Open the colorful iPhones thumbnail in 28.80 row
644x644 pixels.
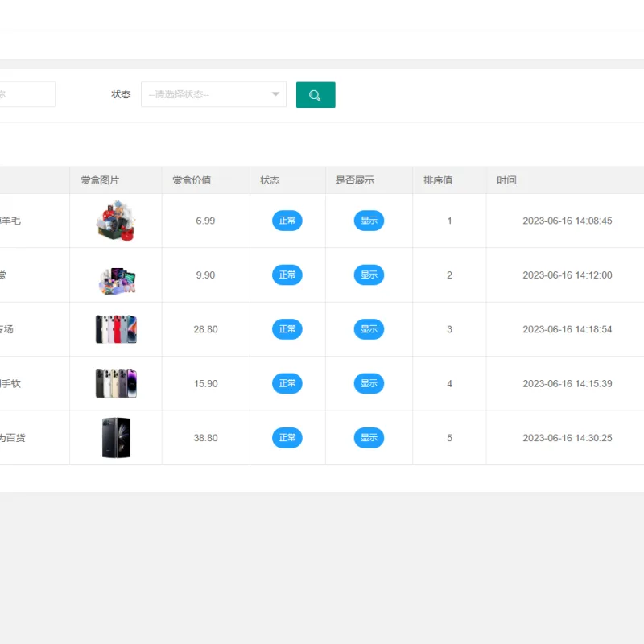click(x=116, y=329)
